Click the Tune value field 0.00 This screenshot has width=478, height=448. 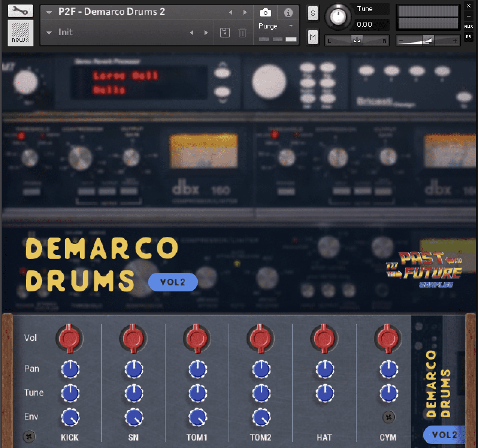pyautogui.click(x=371, y=25)
